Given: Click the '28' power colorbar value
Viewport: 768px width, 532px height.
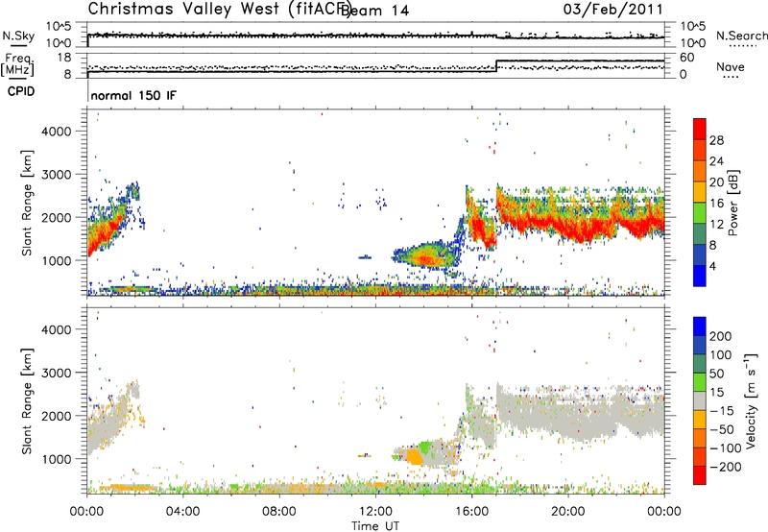Looking at the screenshot, I should [716, 140].
